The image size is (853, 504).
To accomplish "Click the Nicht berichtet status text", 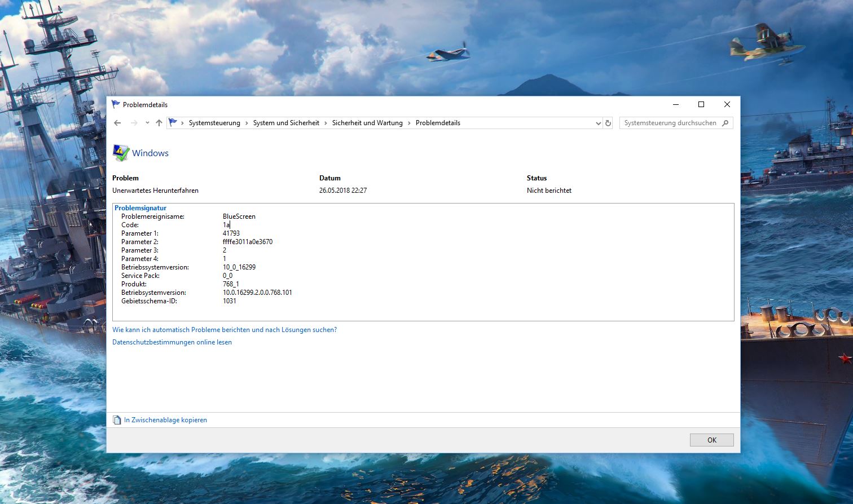I will 549,191.
